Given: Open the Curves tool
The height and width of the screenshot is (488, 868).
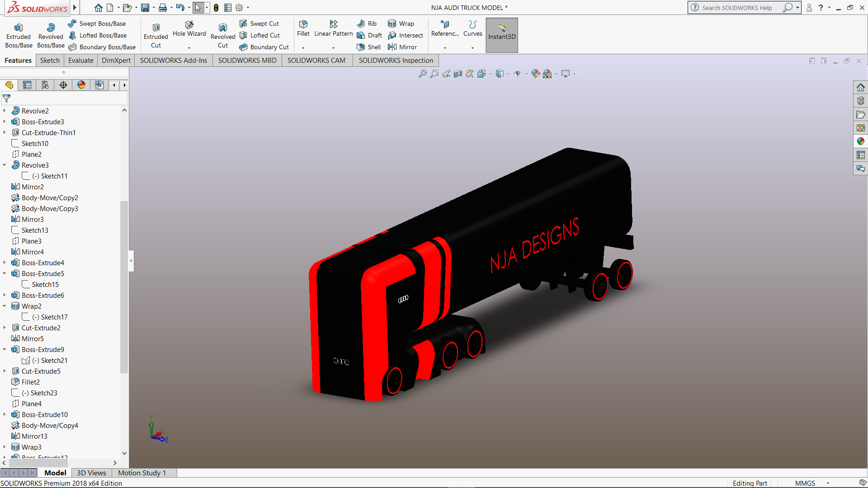Looking at the screenshot, I should (473, 29).
